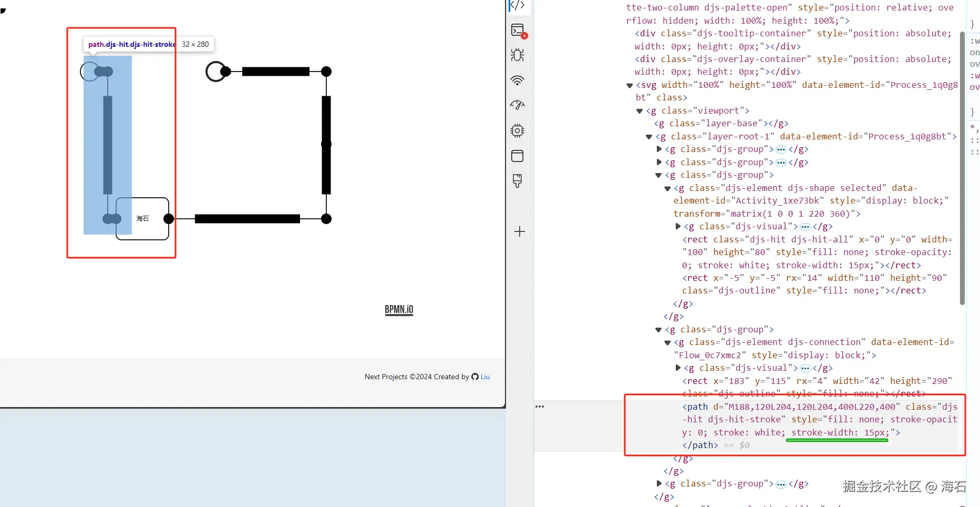Click the ellipsis badge of the second djs-group
Image resolution: width=980 pixels, height=507 pixels.
coord(781,163)
